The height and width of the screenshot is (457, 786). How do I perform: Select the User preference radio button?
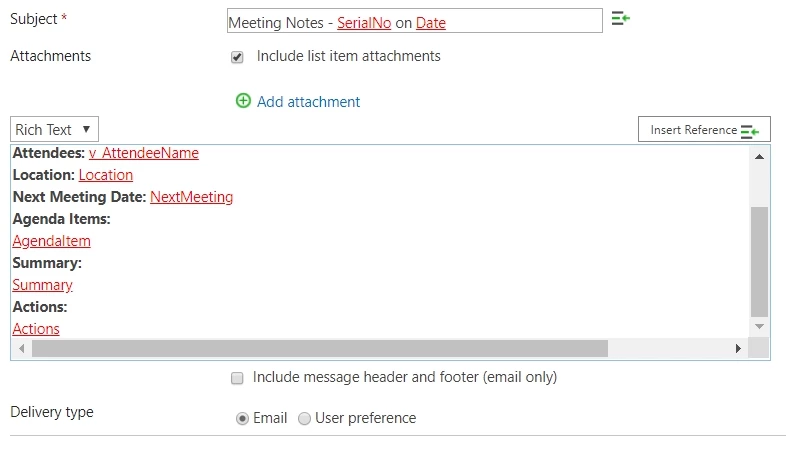click(x=304, y=418)
